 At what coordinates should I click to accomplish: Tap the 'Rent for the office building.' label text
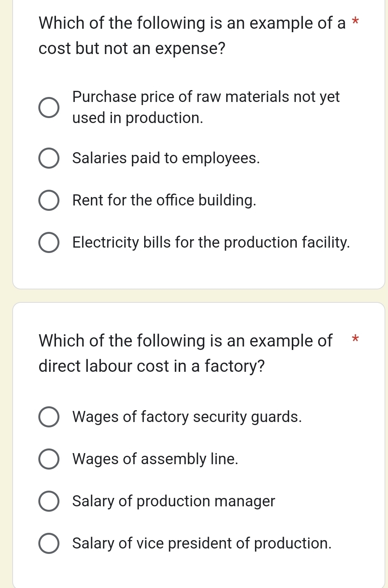[164, 200]
